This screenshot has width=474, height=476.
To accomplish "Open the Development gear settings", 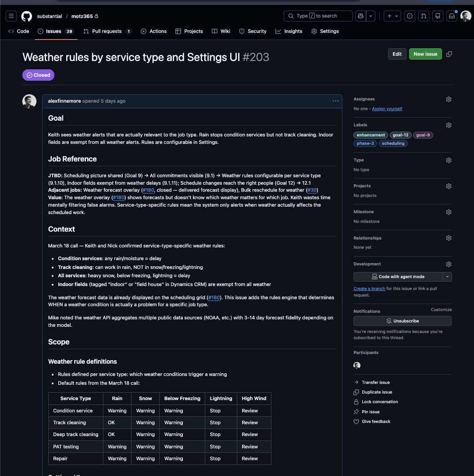I will (449, 264).
